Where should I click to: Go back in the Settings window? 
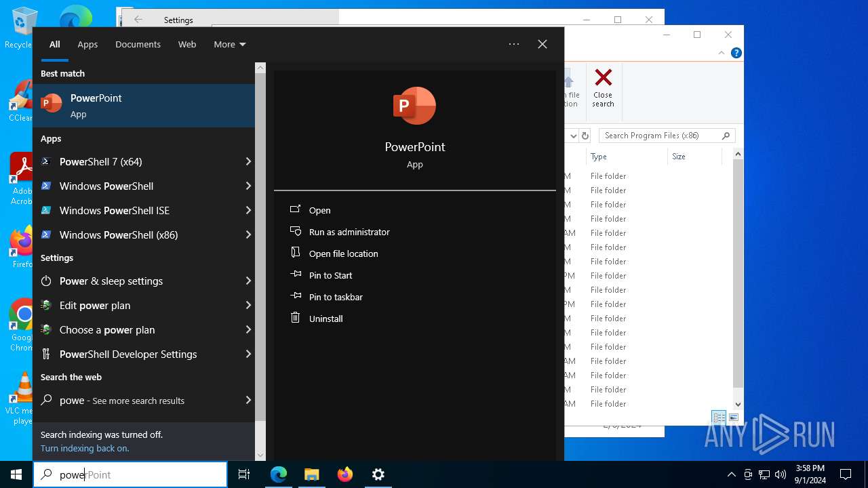coord(138,20)
